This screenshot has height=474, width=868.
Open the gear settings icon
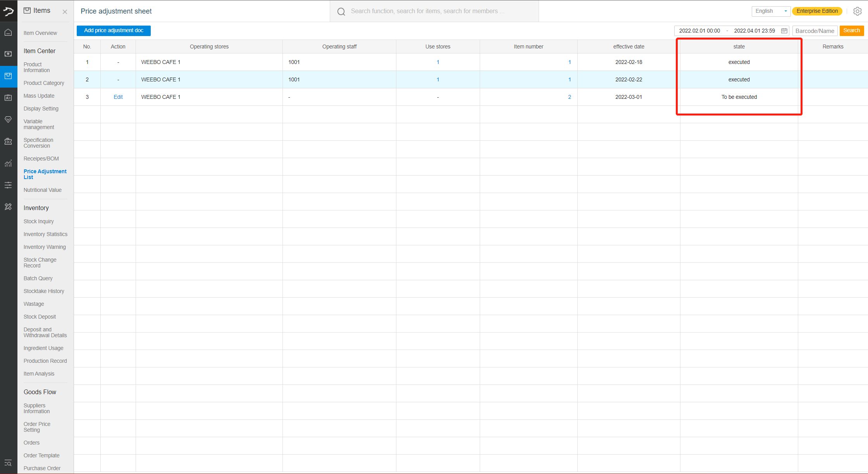pos(858,11)
